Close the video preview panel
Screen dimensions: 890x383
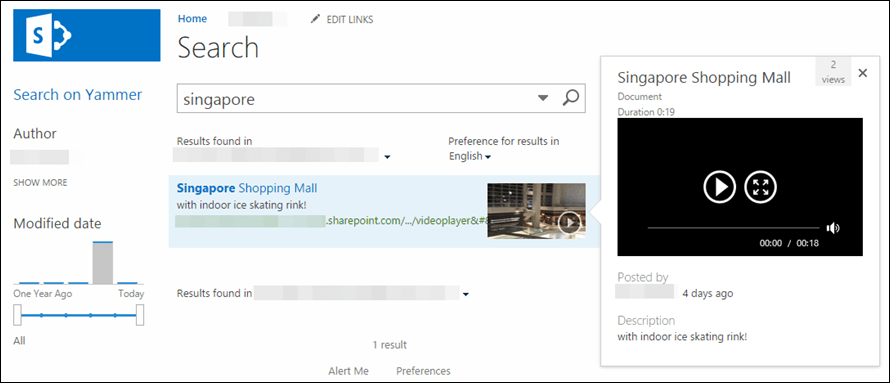[x=863, y=73]
